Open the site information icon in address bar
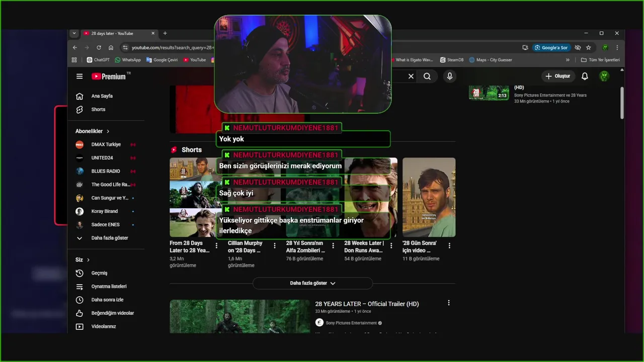Screen dimensions: 644x362 pyautogui.click(x=125, y=48)
